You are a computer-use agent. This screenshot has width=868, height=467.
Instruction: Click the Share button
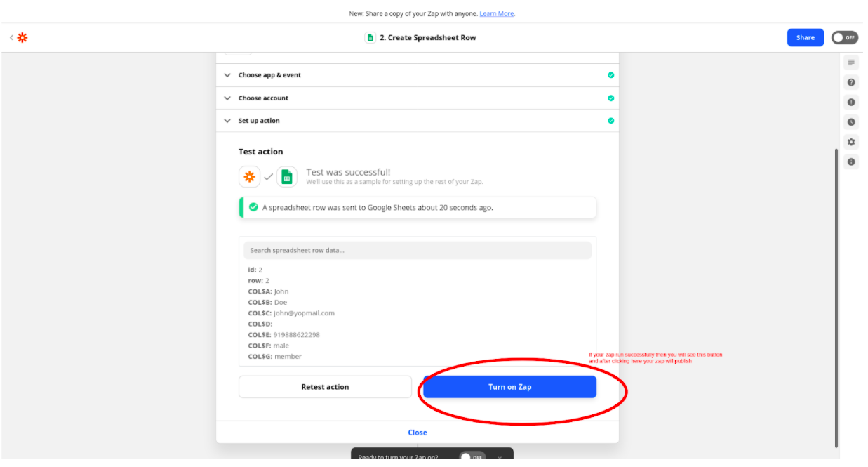(x=806, y=37)
